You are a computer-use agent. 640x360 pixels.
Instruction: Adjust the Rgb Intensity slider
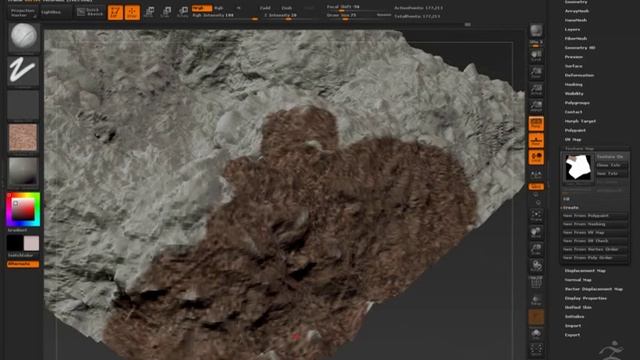[x=225, y=16]
